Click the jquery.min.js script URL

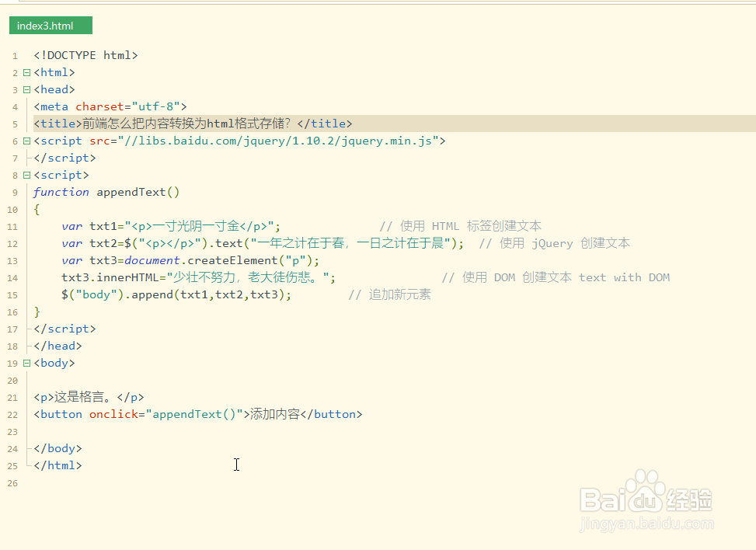[x=278, y=141]
